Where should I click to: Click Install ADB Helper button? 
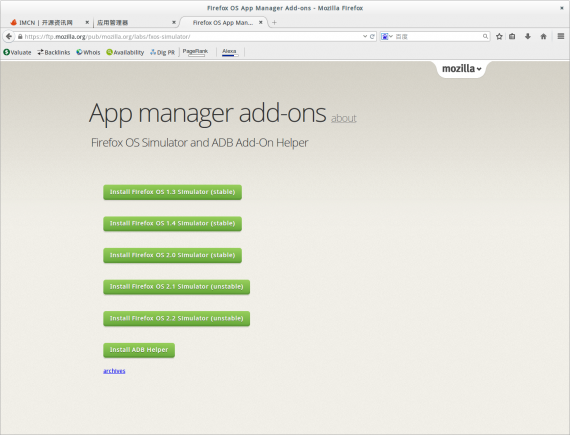tap(139, 350)
